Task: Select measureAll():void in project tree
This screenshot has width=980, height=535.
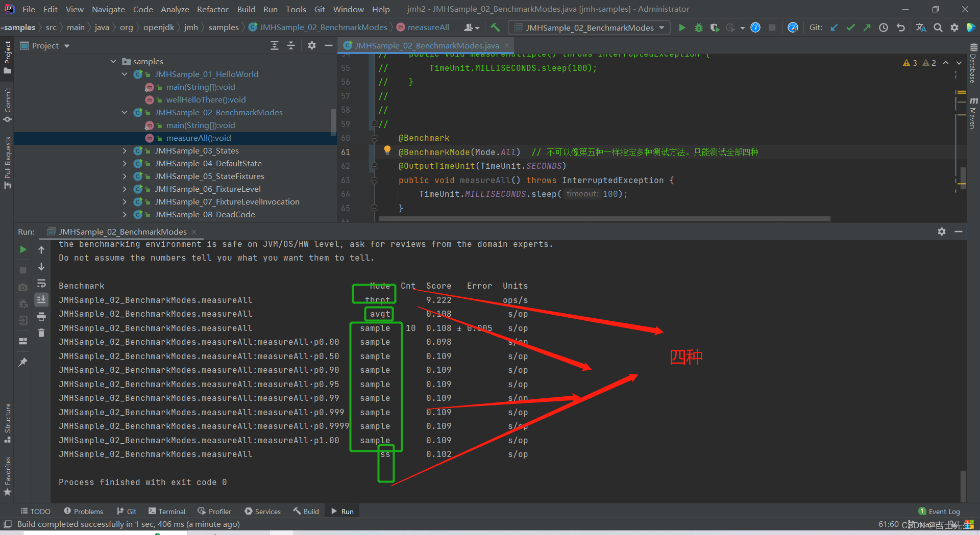Action: point(198,138)
